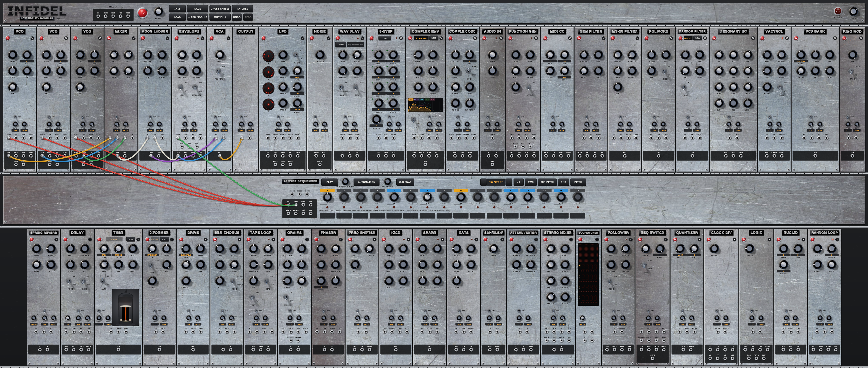Click the sequencer CLOCK input jack
The image size is (868, 368).
292,194
